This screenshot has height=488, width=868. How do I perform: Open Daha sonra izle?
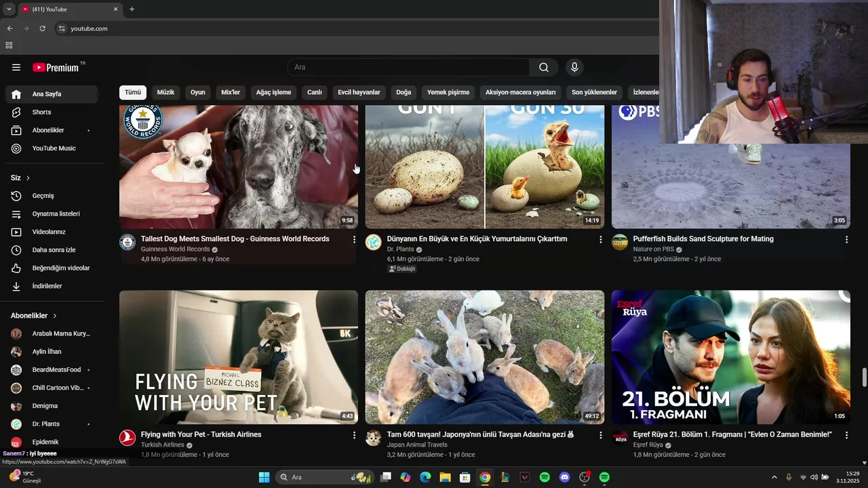click(x=52, y=250)
